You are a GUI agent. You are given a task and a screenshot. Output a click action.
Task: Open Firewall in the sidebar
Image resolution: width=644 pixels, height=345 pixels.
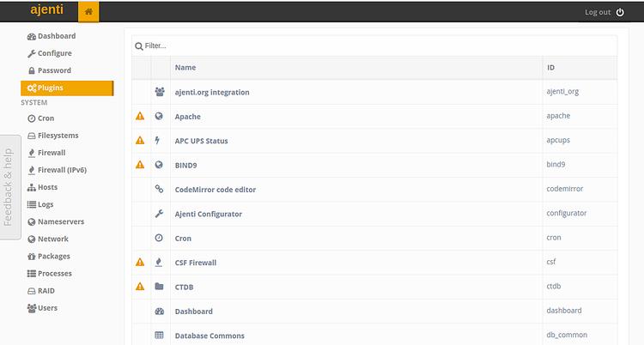[x=46, y=153]
